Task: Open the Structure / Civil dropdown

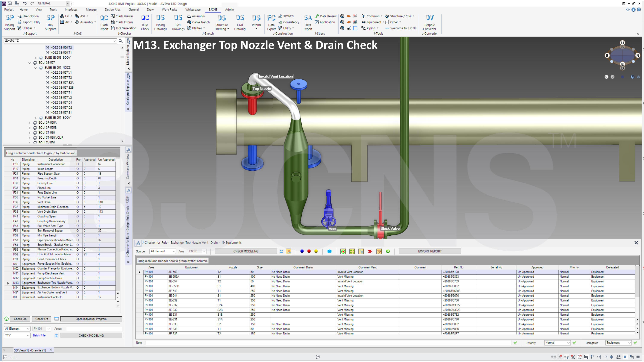Action: click(399, 16)
